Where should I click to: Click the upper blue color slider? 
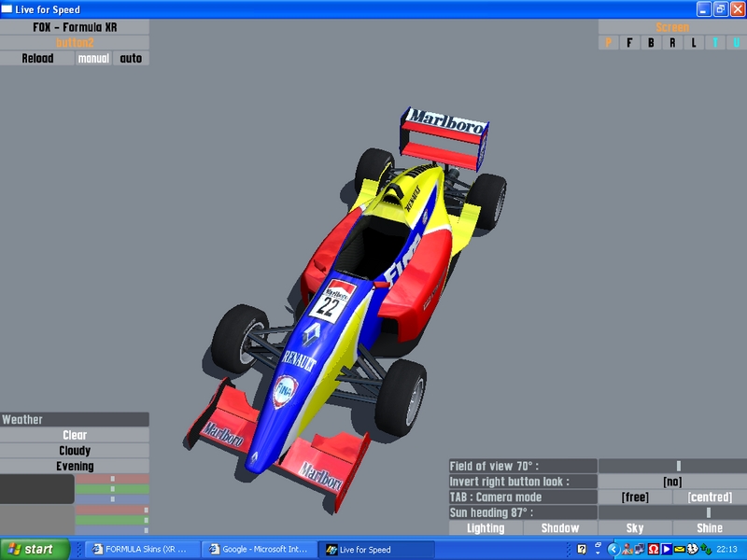(112, 499)
